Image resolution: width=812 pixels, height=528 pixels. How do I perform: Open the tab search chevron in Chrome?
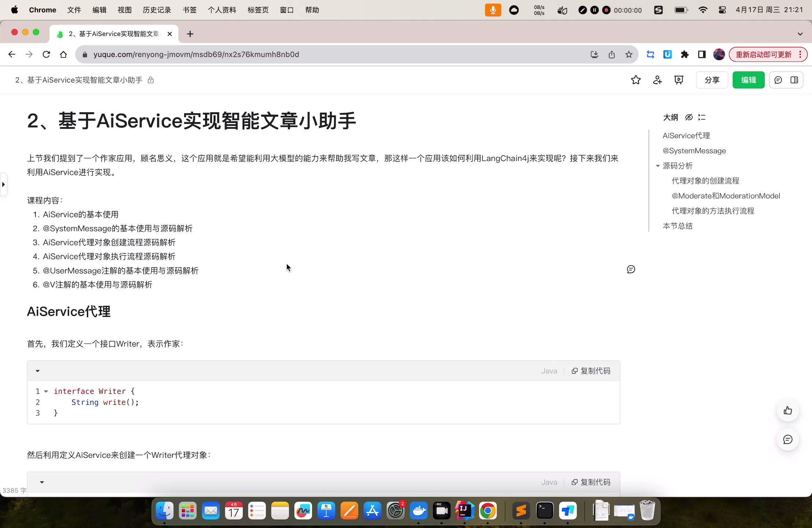tap(800, 33)
